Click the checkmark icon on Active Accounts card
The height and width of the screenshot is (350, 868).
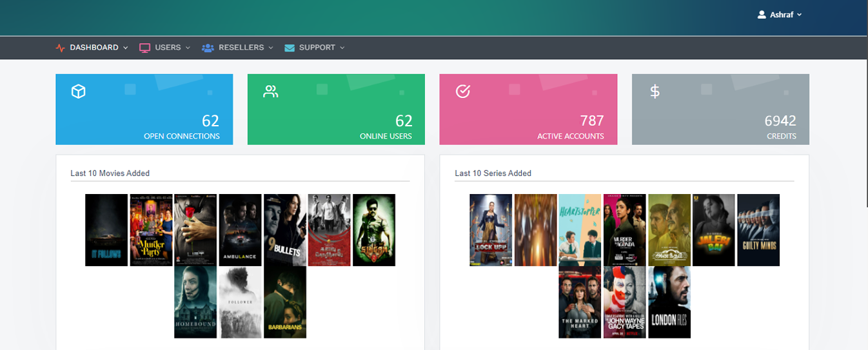point(462,92)
